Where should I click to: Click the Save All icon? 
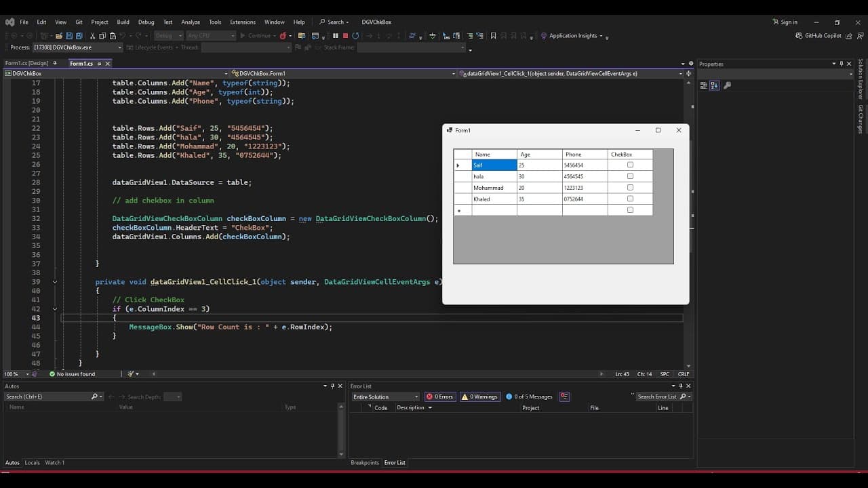(x=79, y=35)
